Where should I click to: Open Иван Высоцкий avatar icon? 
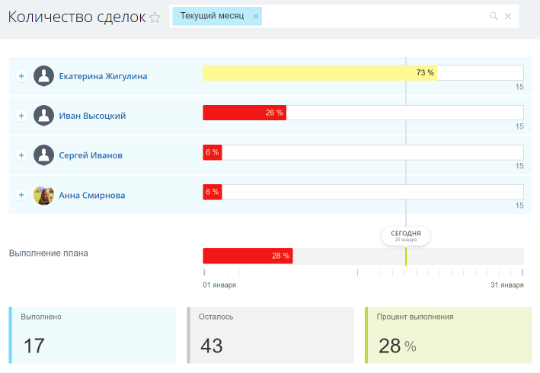click(x=44, y=115)
